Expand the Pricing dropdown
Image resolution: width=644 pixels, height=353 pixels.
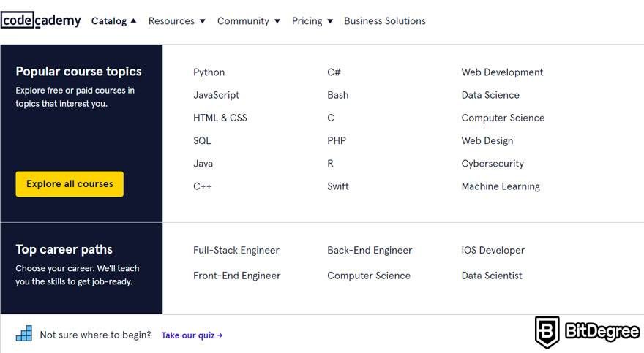click(312, 21)
